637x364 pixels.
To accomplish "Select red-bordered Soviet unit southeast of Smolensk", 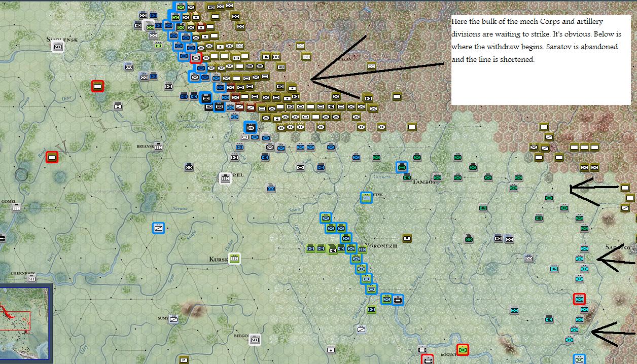I will point(98,87).
